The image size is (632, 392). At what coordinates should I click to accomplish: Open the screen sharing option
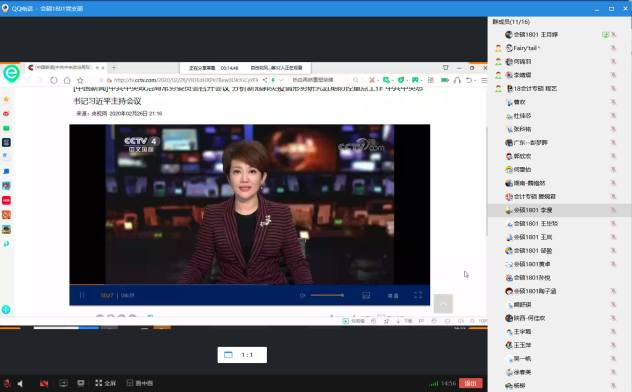pos(63,383)
